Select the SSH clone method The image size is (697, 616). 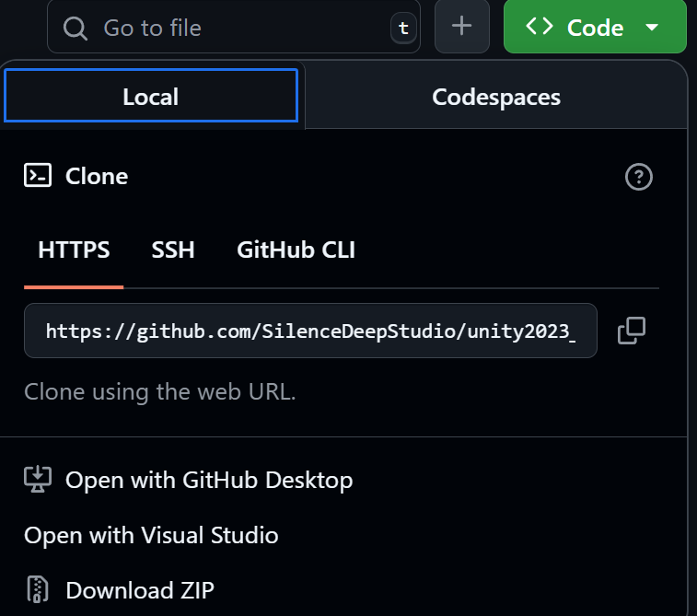pos(173,250)
